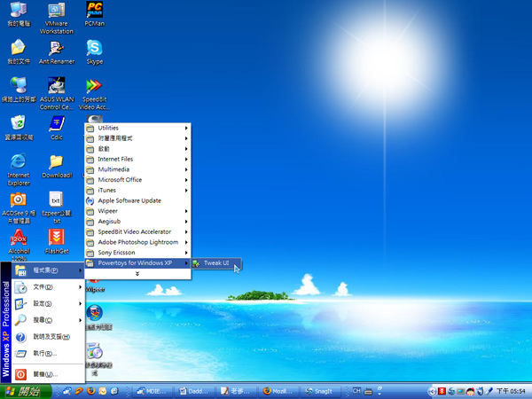Open 文件(D) in Start menu

[x=48, y=287]
